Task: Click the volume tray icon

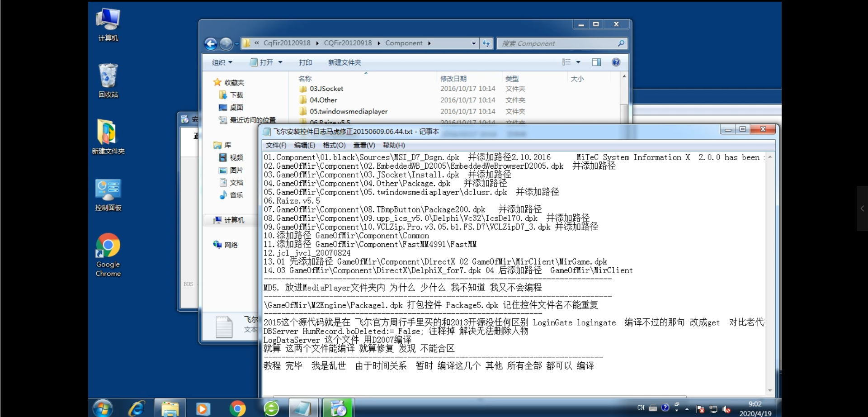Action: click(x=726, y=409)
